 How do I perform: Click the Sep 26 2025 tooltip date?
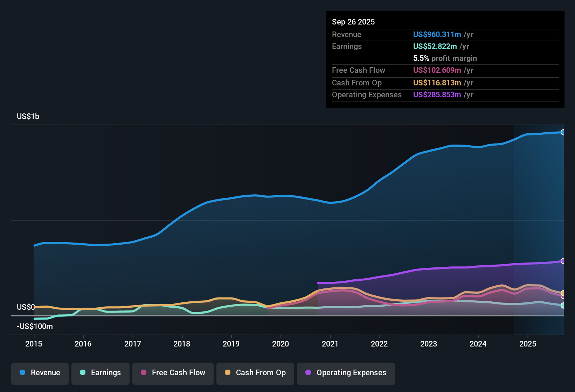click(x=353, y=22)
